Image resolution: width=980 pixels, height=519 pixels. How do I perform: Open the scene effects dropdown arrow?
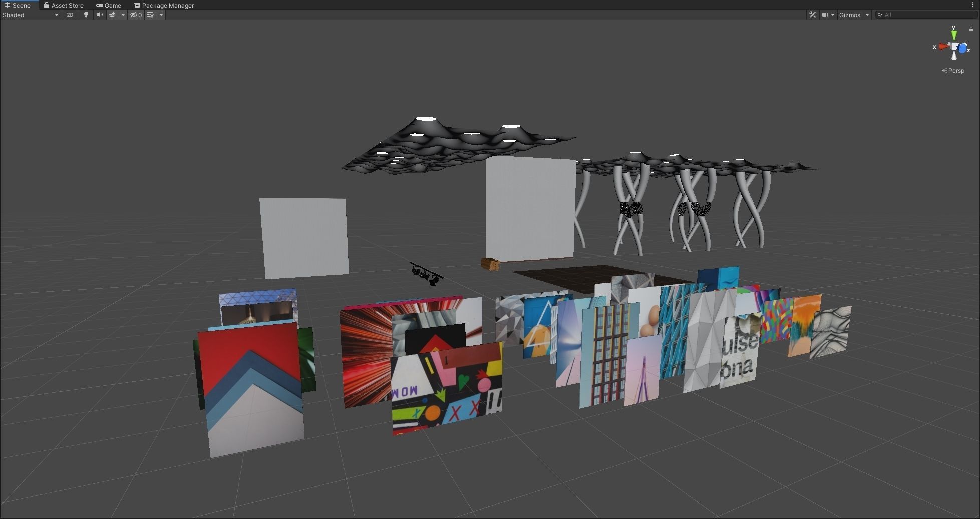coord(123,15)
